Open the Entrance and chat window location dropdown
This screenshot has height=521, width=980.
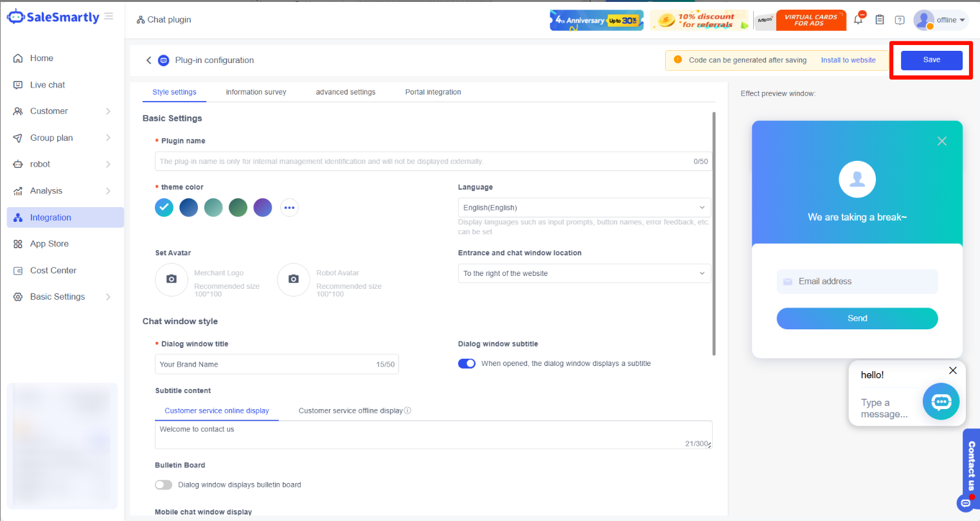point(584,273)
